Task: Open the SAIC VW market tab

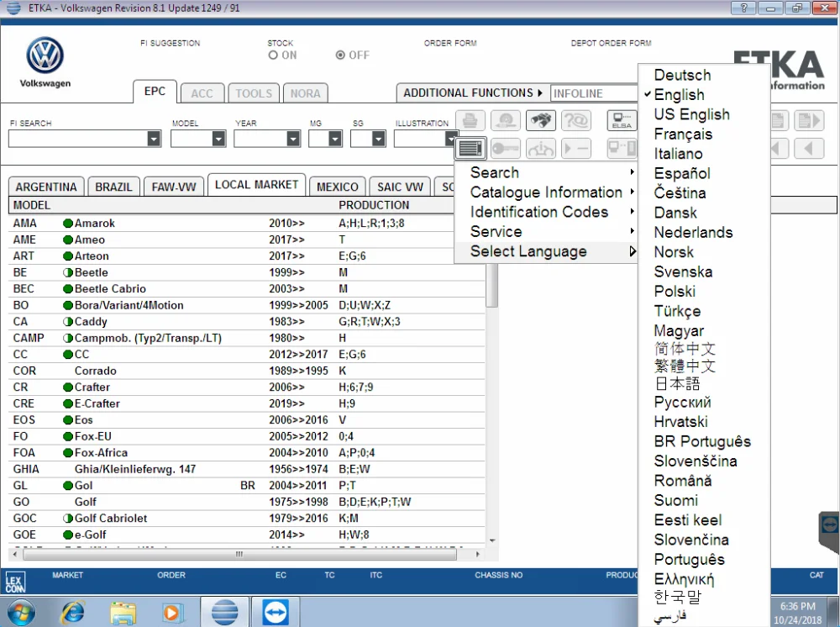Action: click(400, 187)
